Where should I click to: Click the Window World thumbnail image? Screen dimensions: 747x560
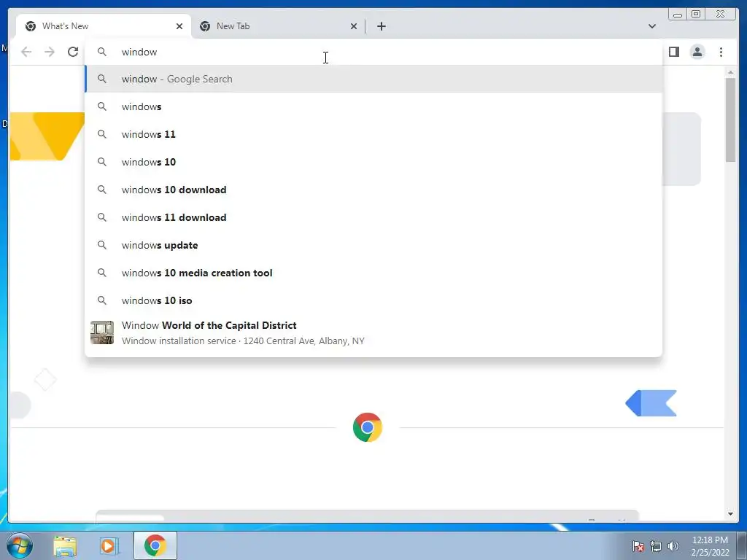102,332
